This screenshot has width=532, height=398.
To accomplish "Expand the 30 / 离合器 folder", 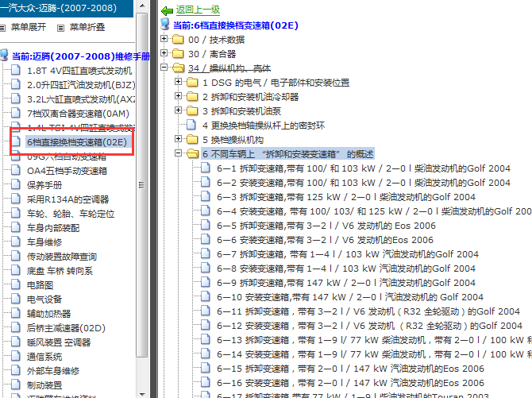I will pyautogui.click(x=164, y=53).
